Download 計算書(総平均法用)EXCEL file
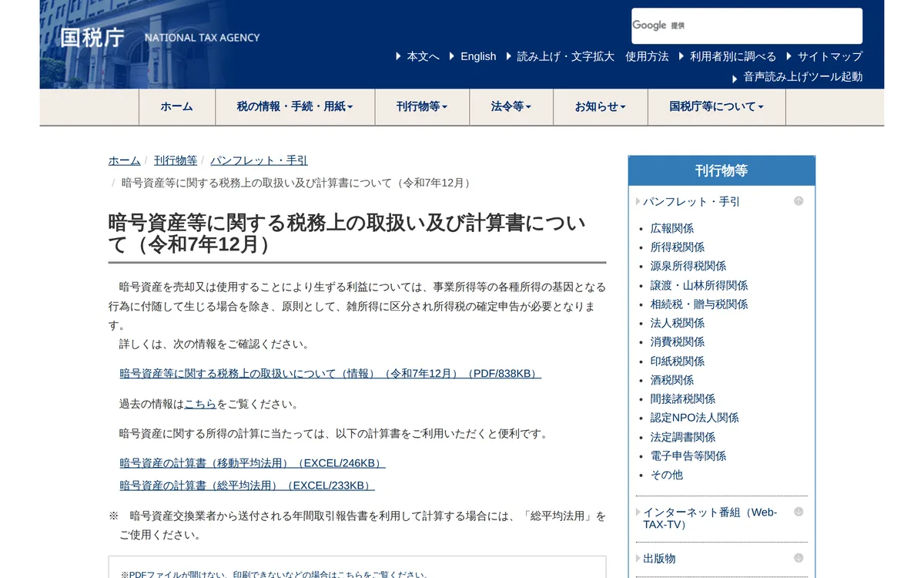924x578 pixels. (x=246, y=486)
